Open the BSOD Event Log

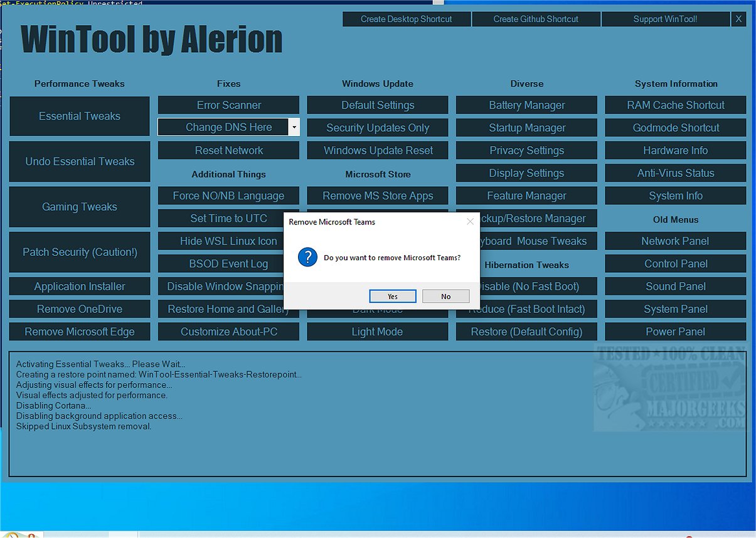221,264
